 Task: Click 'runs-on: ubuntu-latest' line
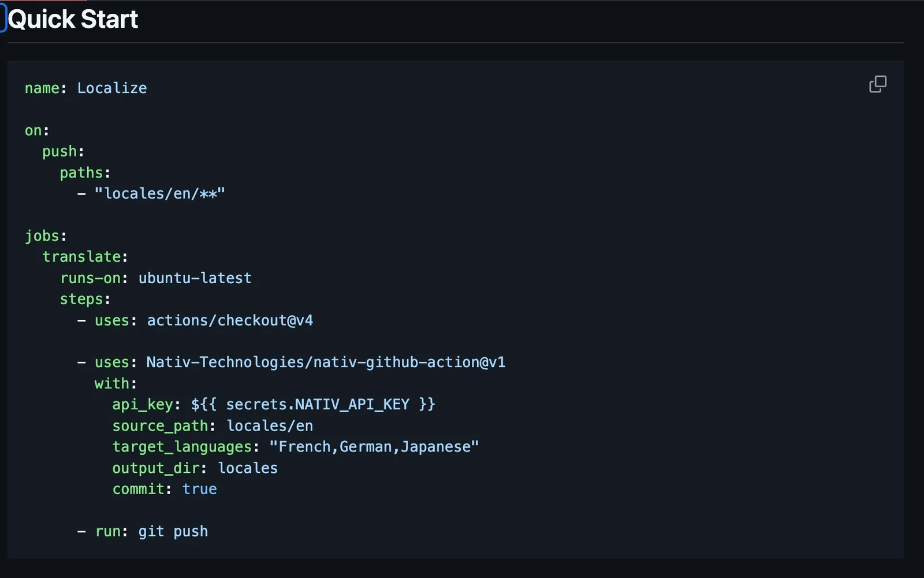[x=156, y=278]
